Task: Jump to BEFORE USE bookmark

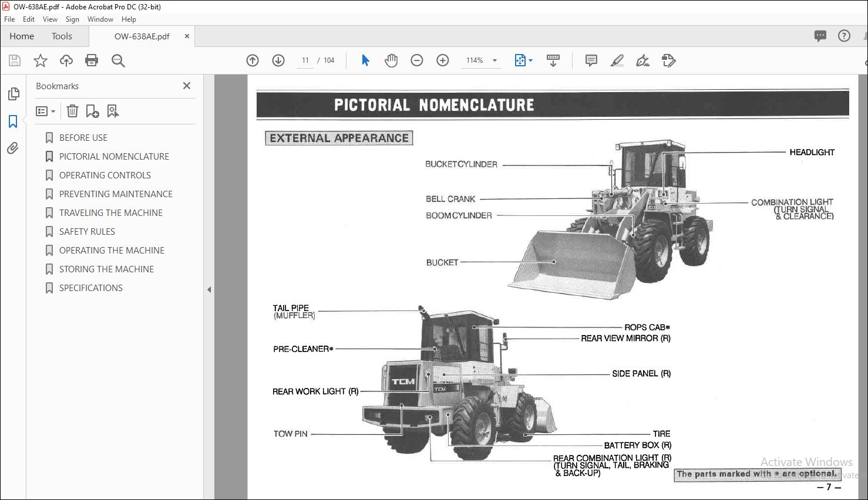Action: click(x=83, y=137)
